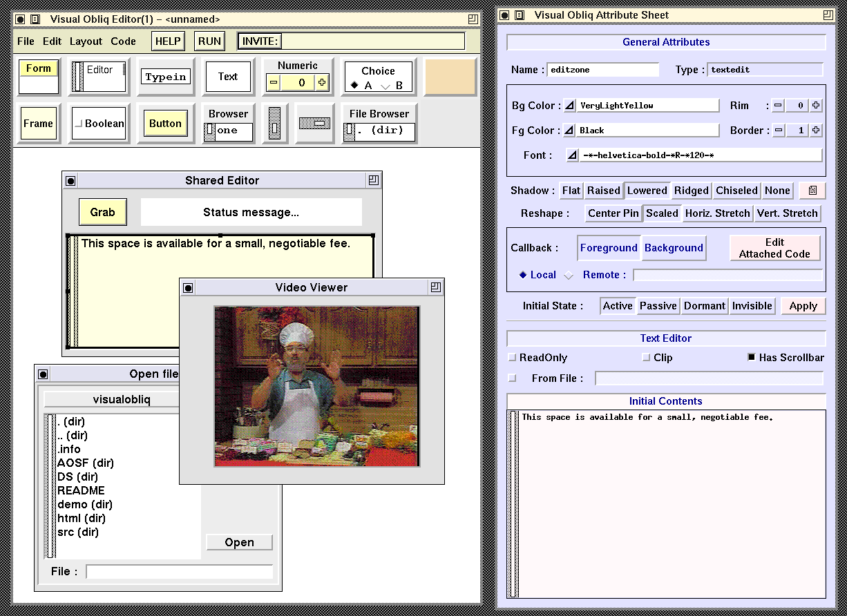This screenshot has width=847, height=616.
Task: Expand the Font chooser arrow
Action: (572, 155)
